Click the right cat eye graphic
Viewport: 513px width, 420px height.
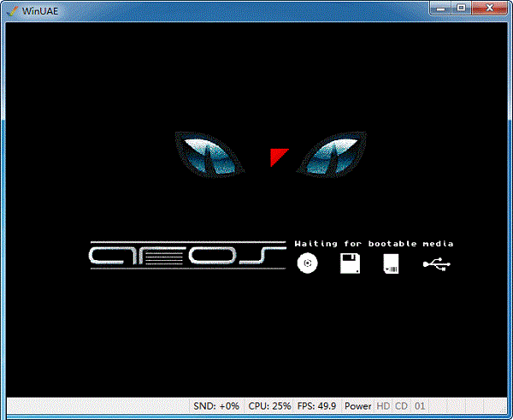331,154
